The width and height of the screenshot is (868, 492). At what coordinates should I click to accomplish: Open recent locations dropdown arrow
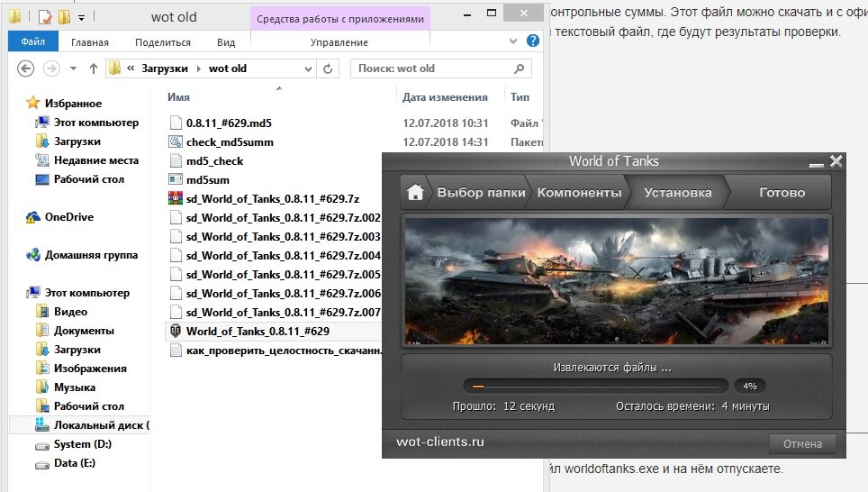pos(73,68)
